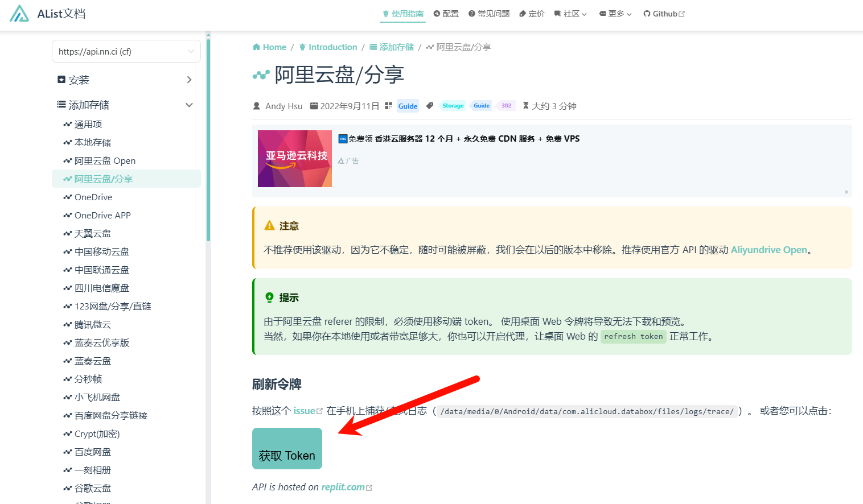863x504 pixels.
Task: Click the sidebar scrollbar thumb
Action: [x=208, y=139]
